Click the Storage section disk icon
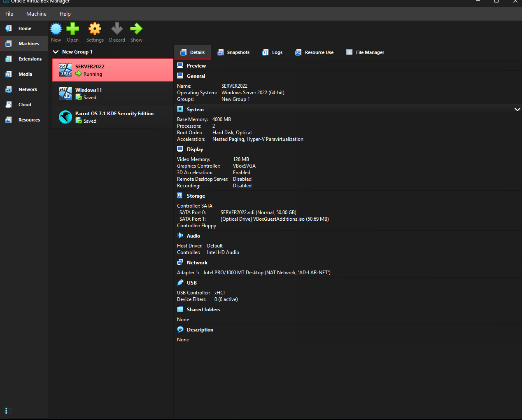This screenshot has width=522, height=420. coord(180,196)
